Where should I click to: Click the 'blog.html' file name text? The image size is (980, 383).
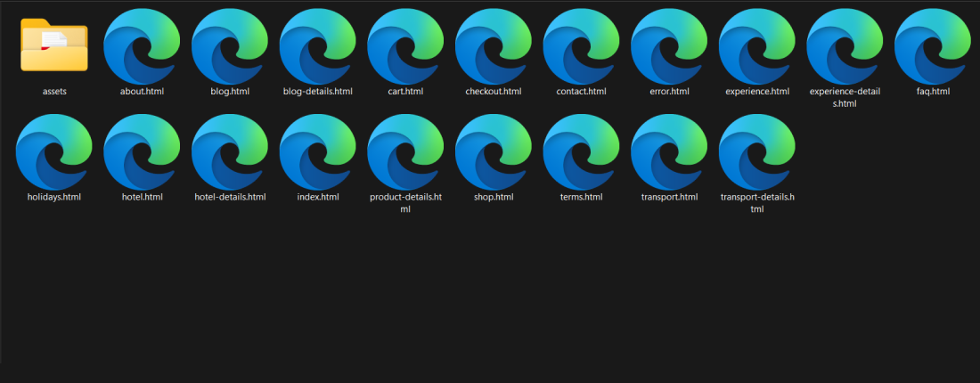pyautogui.click(x=230, y=92)
